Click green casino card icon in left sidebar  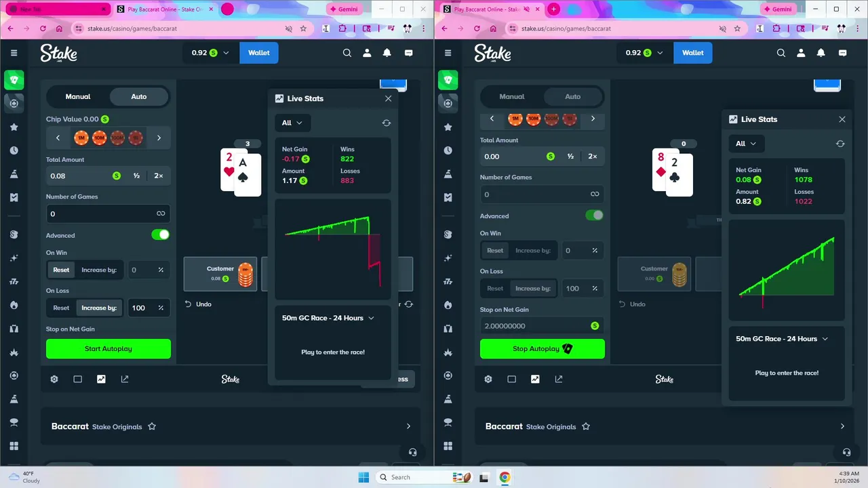click(x=14, y=80)
